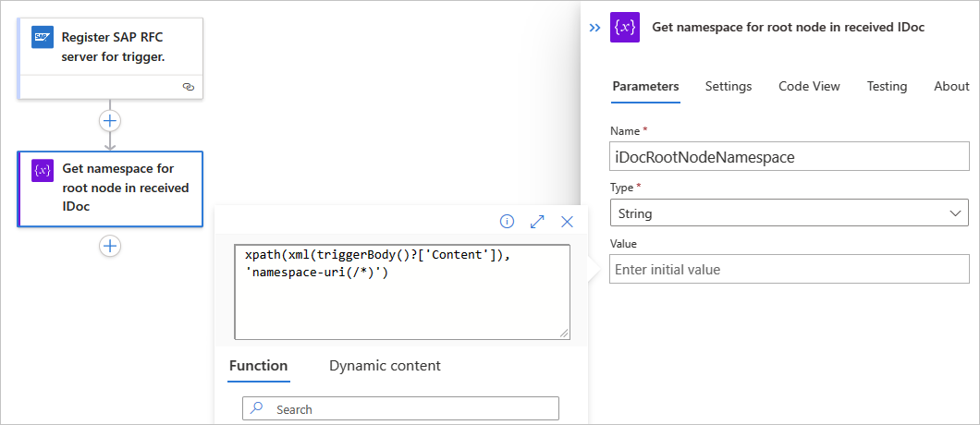Screen dimensions: 980x425
Task: Add a step between trigger and variable action
Action: (110, 121)
